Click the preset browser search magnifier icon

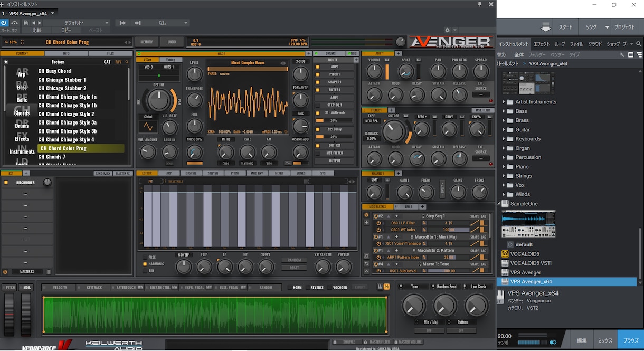click(127, 62)
